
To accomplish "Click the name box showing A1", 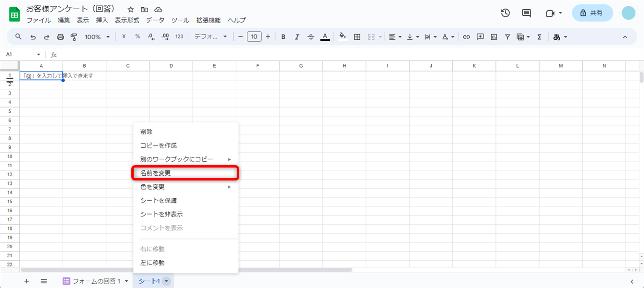I will (x=23, y=55).
